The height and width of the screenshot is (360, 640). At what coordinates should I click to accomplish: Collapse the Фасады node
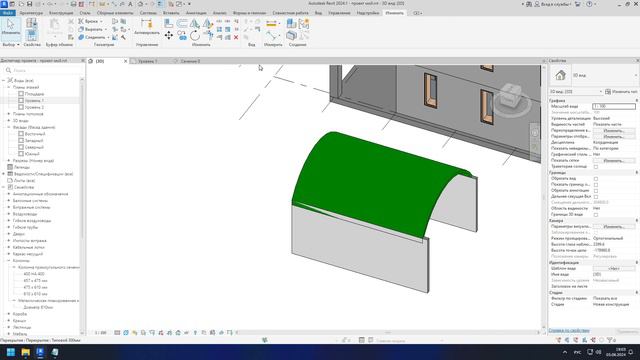tap(9, 127)
